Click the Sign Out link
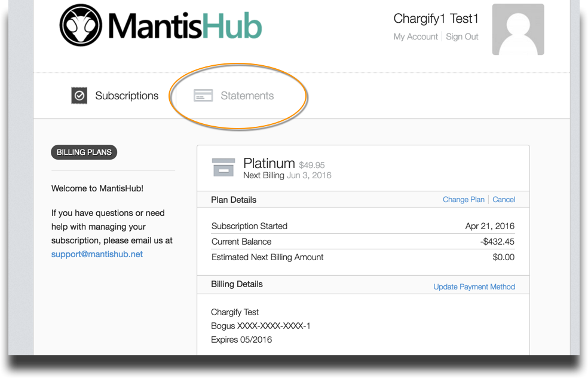 click(462, 37)
